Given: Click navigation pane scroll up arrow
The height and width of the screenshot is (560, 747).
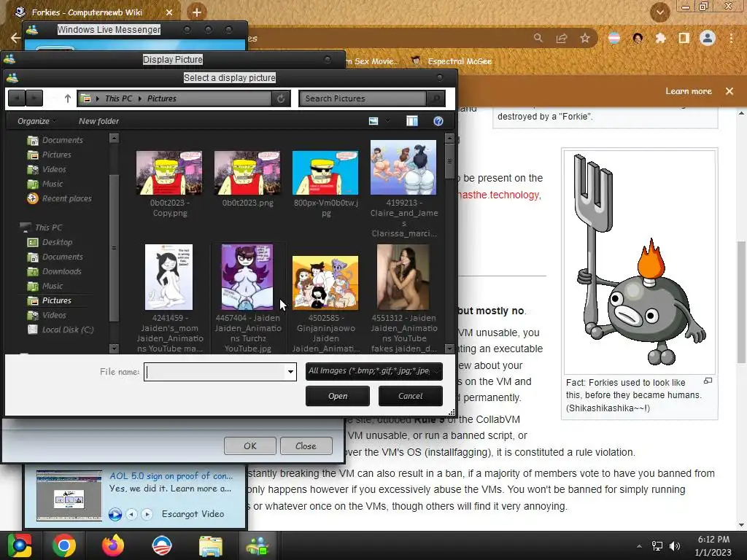Looking at the screenshot, I should point(114,139).
